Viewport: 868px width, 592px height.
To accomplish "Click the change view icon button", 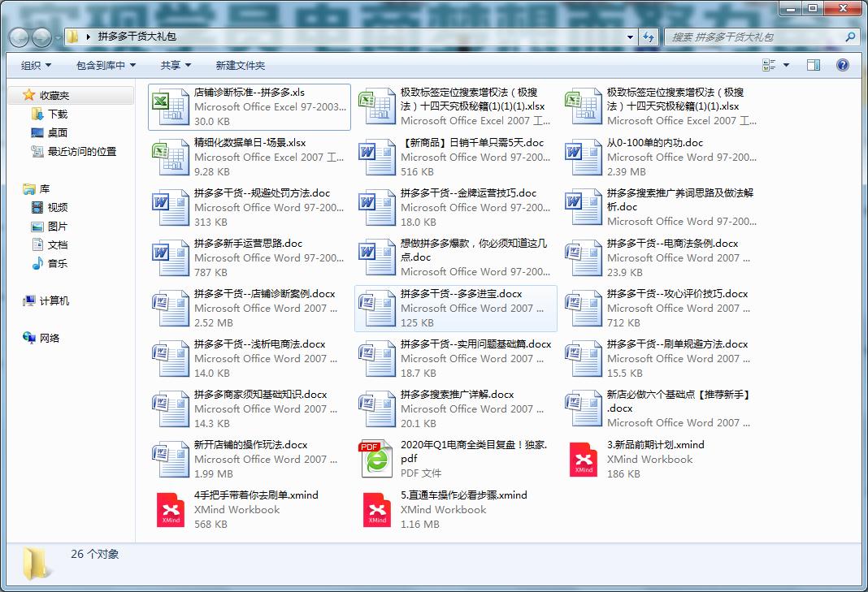I will coord(770,65).
